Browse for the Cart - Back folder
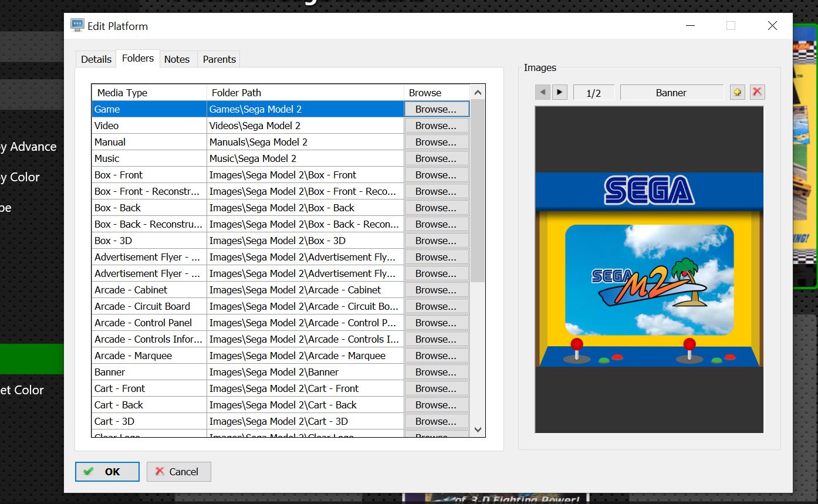 tap(436, 405)
